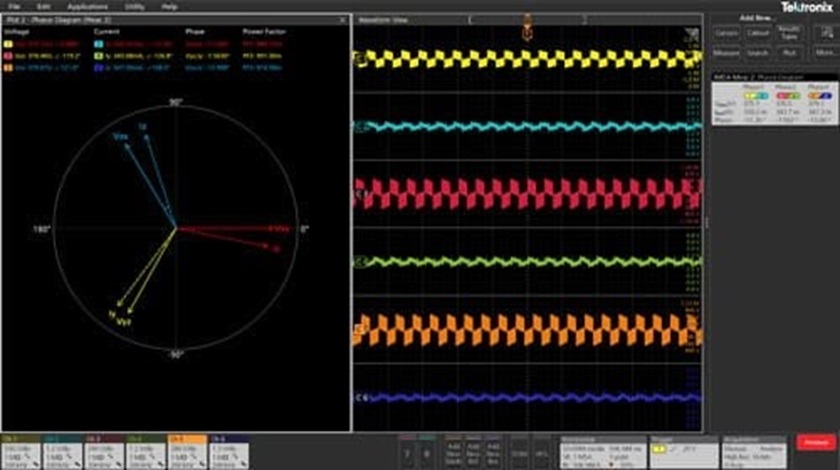840x470 pixels.
Task: Click the Add New... label
Action: pos(758,18)
